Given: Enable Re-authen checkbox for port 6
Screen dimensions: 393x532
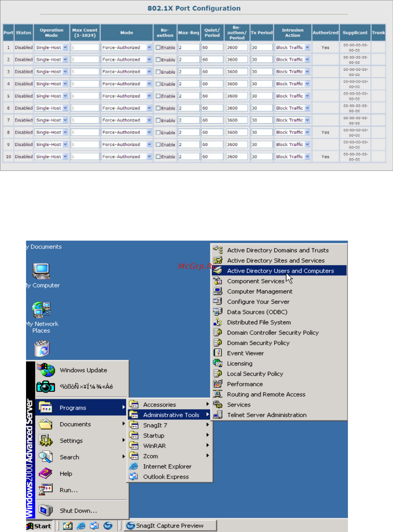Looking at the screenshot, I should (x=158, y=108).
